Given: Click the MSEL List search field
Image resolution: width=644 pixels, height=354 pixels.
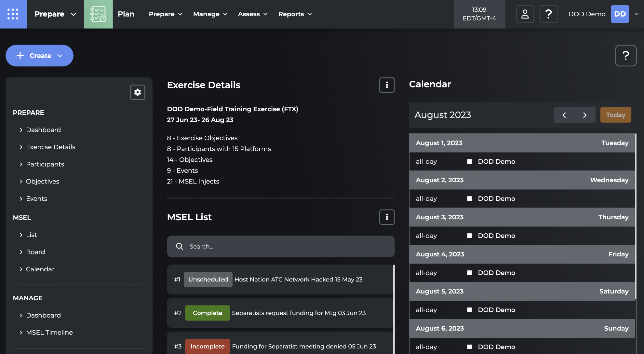Looking at the screenshot, I should click(x=281, y=246).
